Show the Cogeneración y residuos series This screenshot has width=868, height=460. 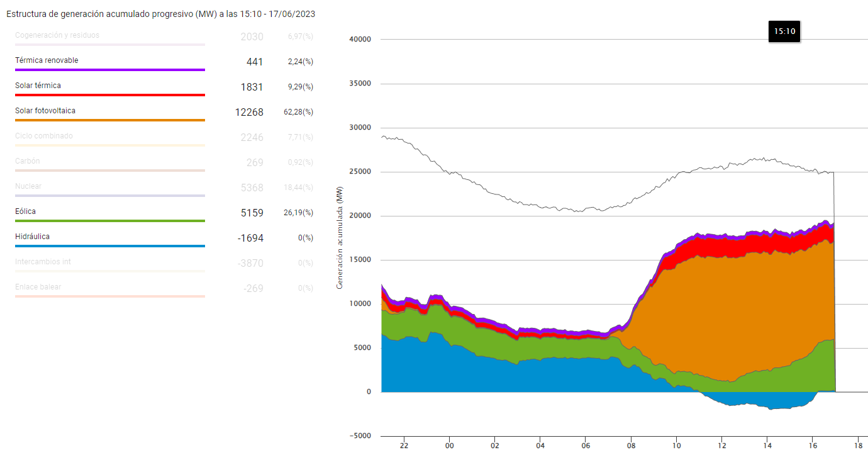57,36
